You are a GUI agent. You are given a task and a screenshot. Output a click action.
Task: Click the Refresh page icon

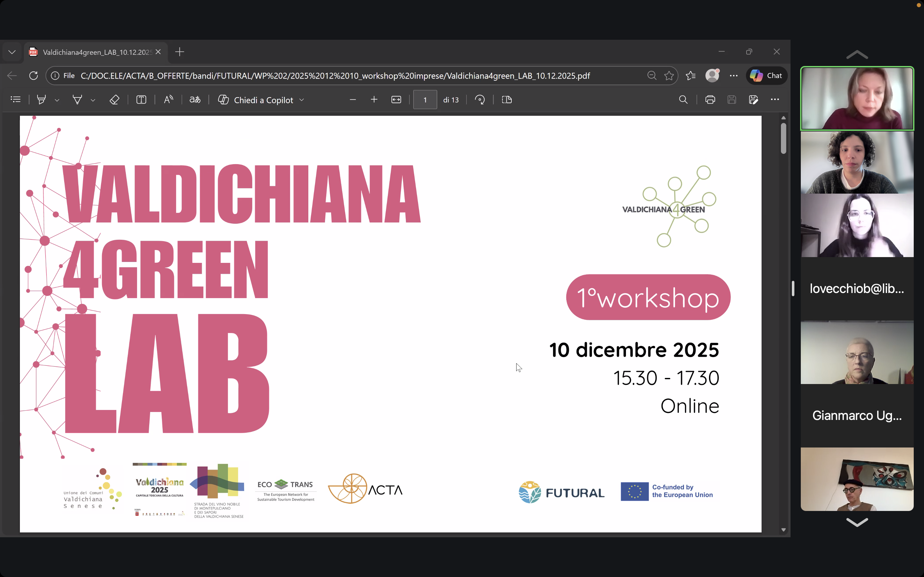pos(34,76)
